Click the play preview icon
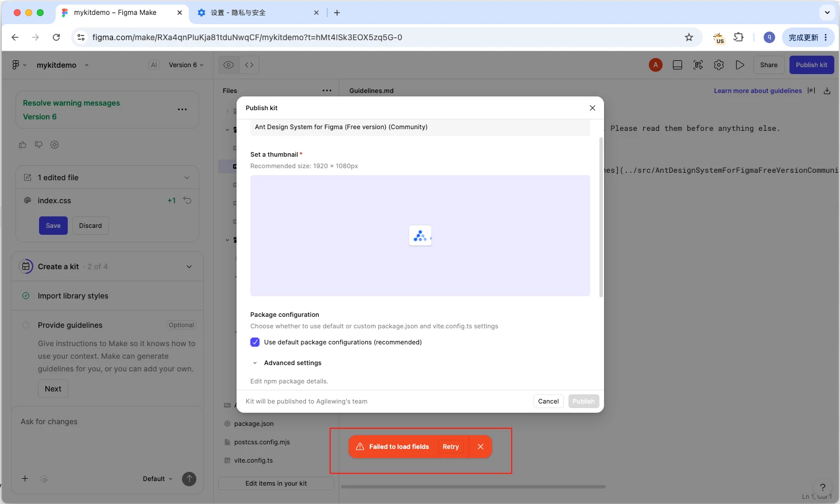This screenshot has height=504, width=840. 740,65
